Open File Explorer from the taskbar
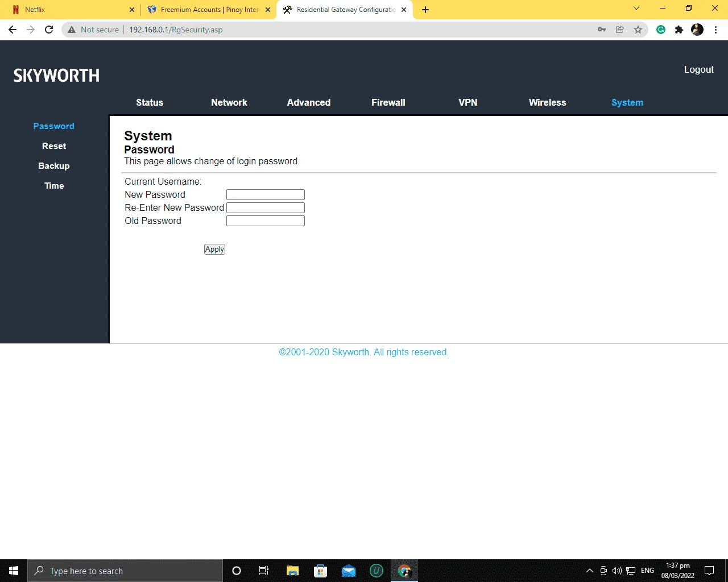The width and height of the screenshot is (728, 582). coord(293,571)
